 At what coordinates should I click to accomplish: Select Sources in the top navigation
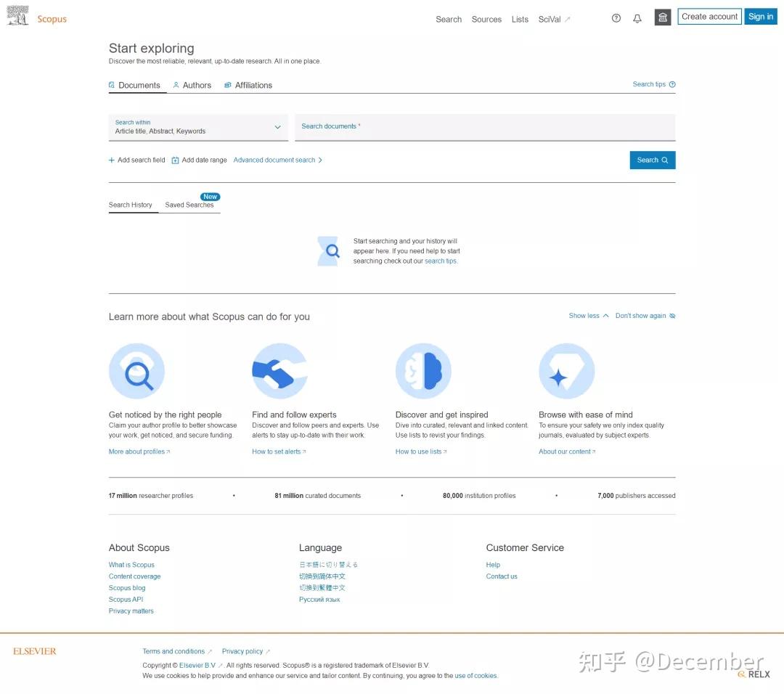(486, 20)
